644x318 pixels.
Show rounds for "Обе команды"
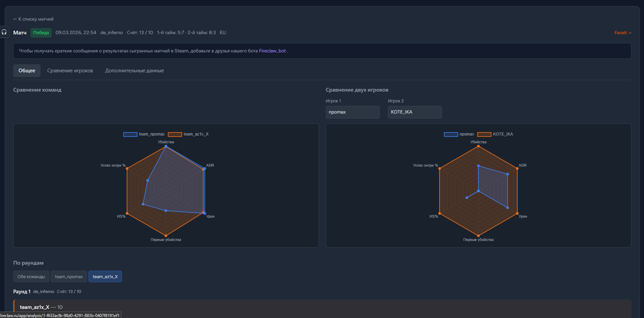tap(31, 276)
